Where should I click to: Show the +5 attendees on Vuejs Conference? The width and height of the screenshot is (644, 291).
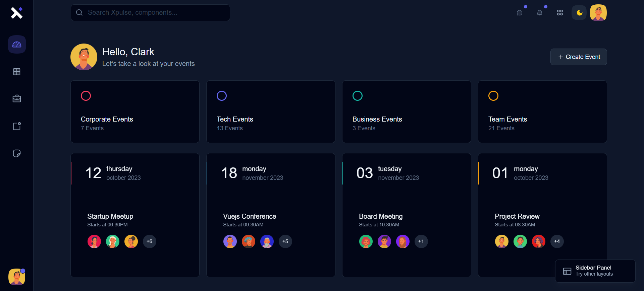click(285, 241)
